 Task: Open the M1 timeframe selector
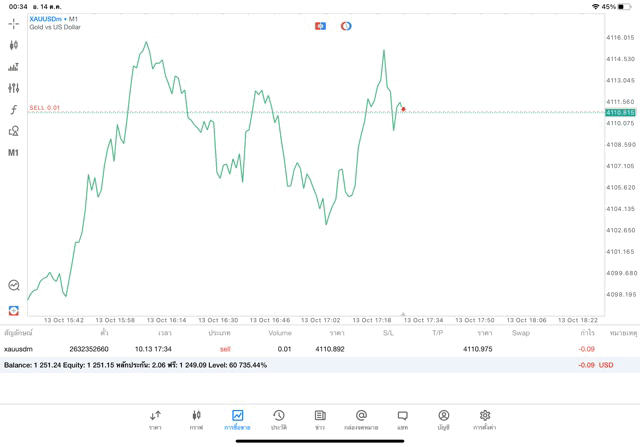[13, 153]
